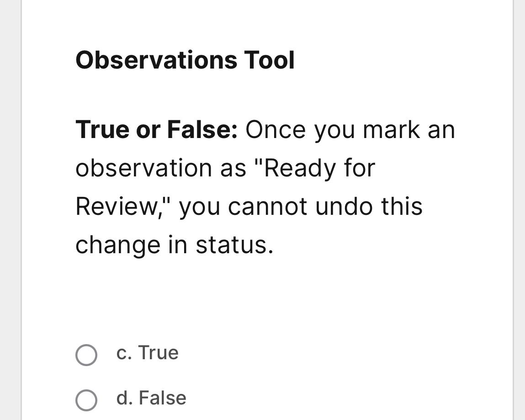Image resolution: width=525 pixels, height=420 pixels.
Task: Click the "d. False" answer label
Action: point(151,398)
